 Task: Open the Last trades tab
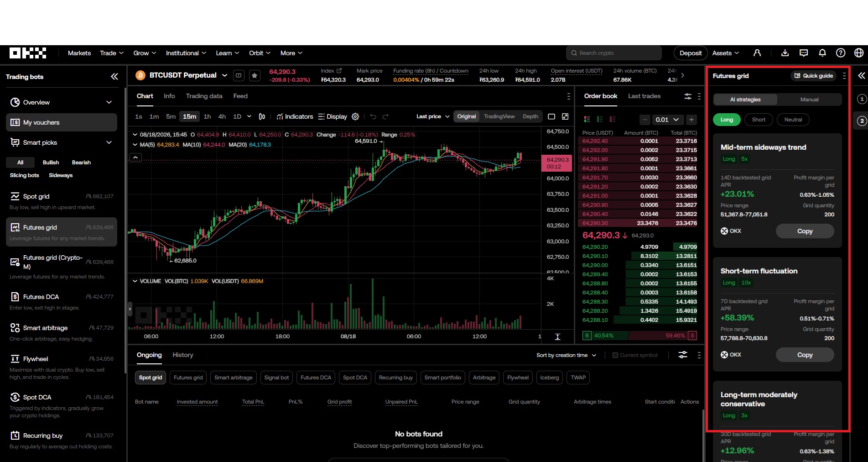[x=644, y=96]
